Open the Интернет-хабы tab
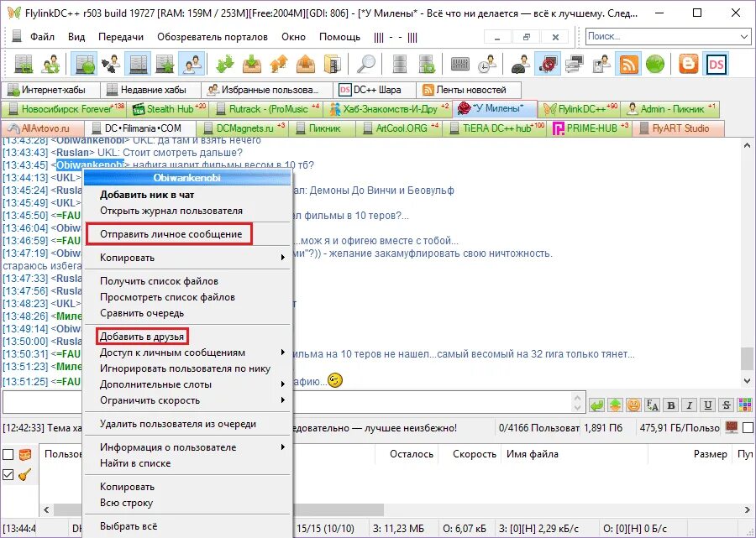The height and width of the screenshot is (538, 756). pos(50,90)
